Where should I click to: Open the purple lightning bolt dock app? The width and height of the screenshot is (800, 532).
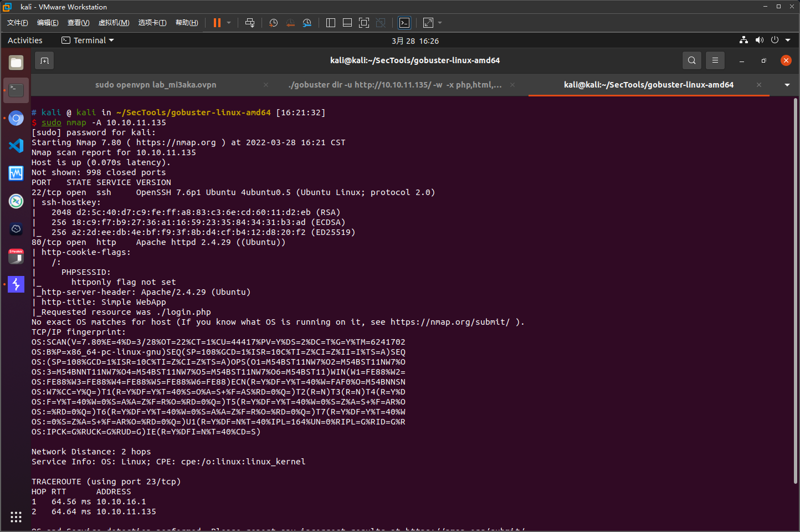point(16,284)
